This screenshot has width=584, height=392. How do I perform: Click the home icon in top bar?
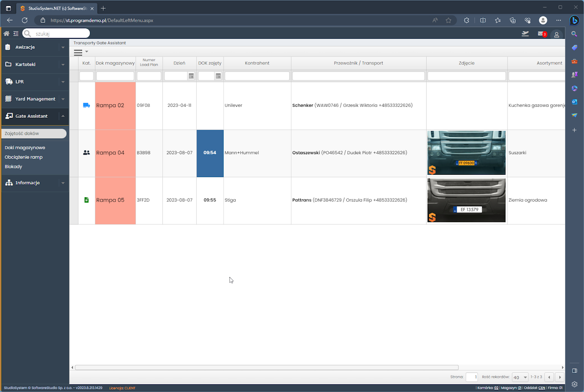pyautogui.click(x=6, y=33)
